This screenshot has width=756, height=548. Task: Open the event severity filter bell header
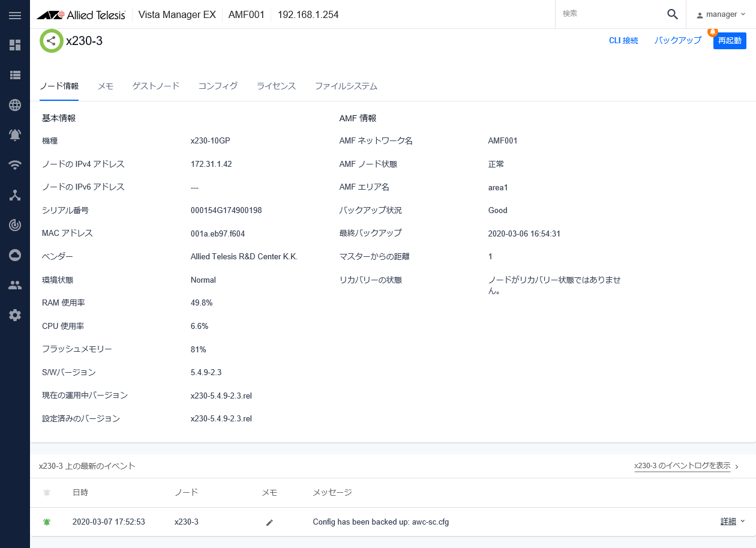pos(46,492)
